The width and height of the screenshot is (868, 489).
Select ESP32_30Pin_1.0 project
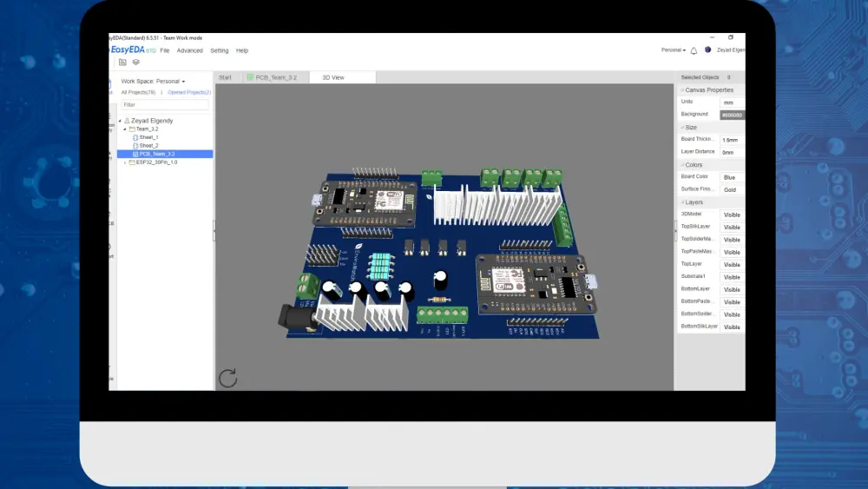(156, 162)
